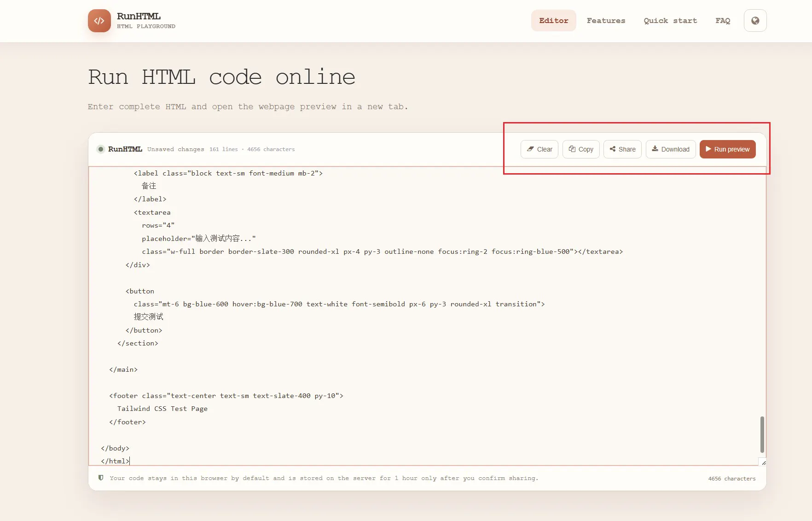The height and width of the screenshot is (521, 812).
Task: Click the RunHTML code logo icon
Action: 99,21
